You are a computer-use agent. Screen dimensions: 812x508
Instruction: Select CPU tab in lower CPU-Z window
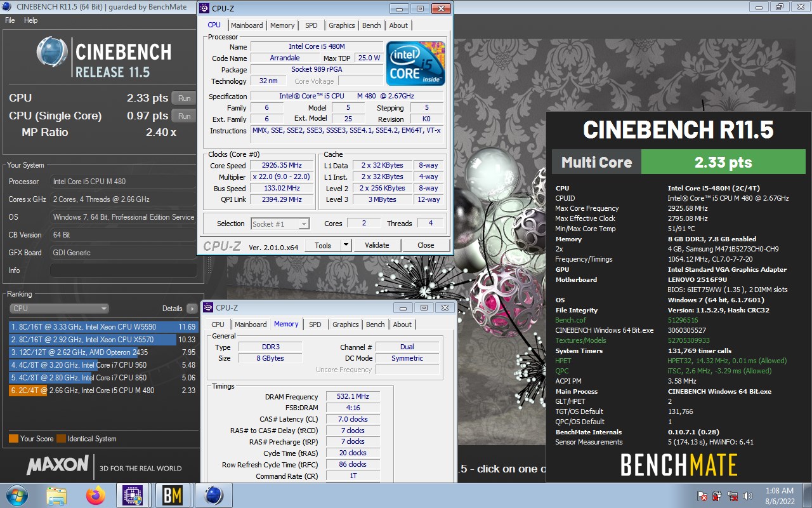pyautogui.click(x=218, y=324)
